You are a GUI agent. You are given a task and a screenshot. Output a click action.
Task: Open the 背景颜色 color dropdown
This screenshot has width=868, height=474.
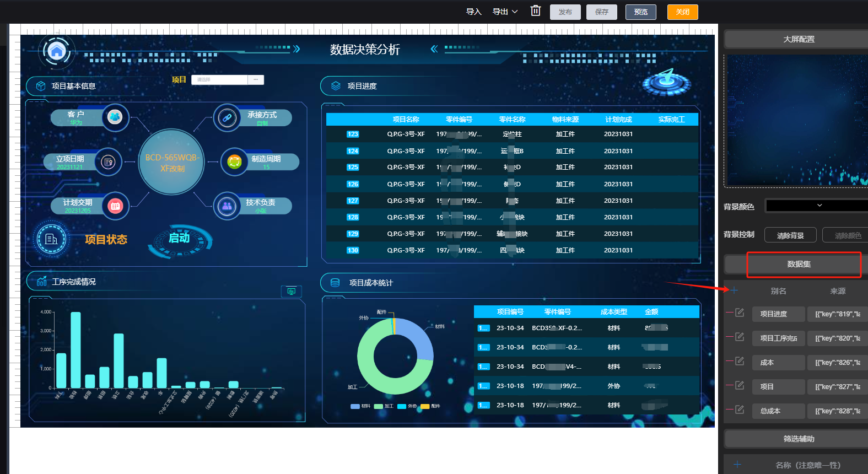pos(818,206)
